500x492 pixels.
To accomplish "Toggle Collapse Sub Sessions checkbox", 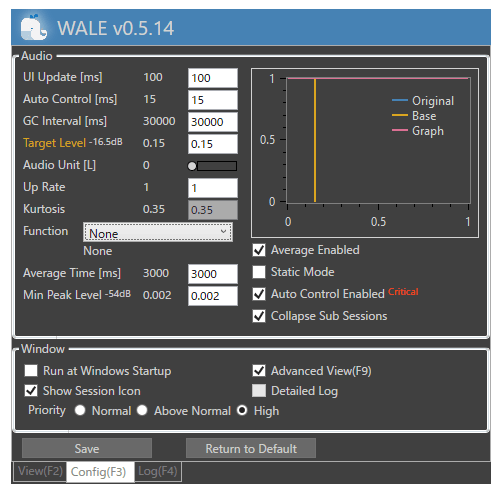I will pyautogui.click(x=259, y=316).
